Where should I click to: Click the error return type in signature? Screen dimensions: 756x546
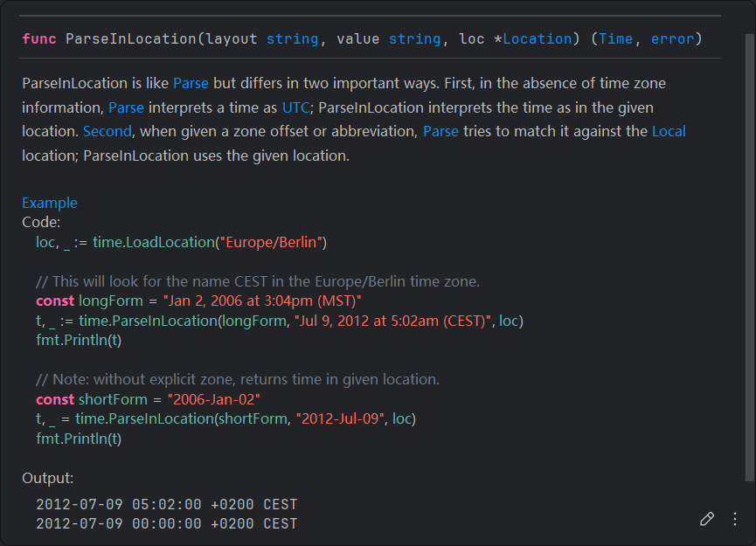672,38
